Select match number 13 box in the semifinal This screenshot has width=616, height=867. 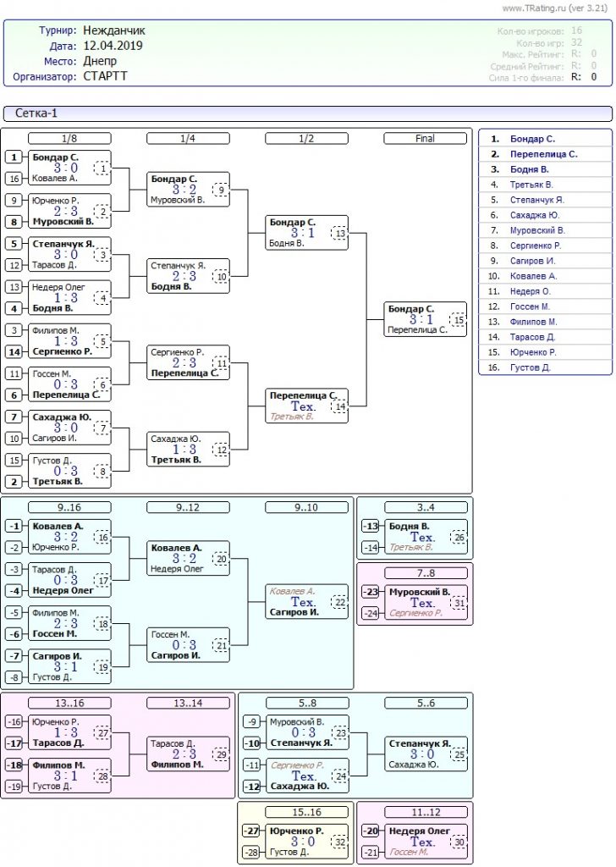[339, 233]
